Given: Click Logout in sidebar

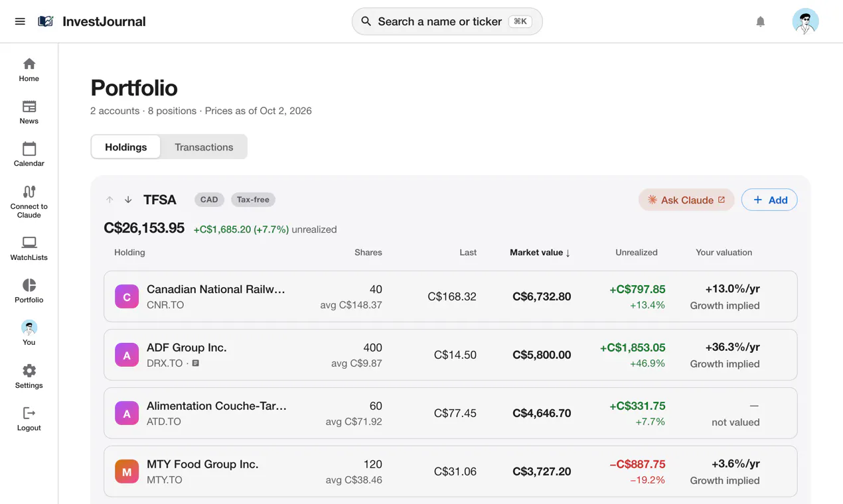Looking at the screenshot, I should [29, 419].
